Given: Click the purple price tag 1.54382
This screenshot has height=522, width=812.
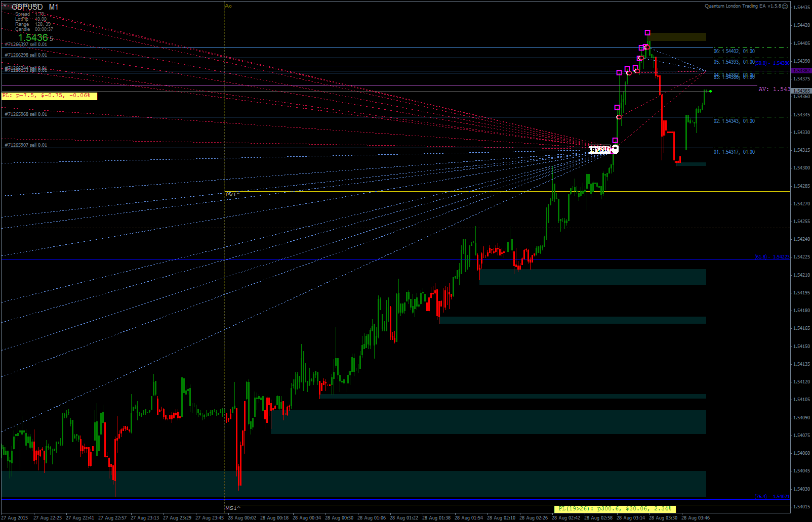Looking at the screenshot, I should pos(801,71).
